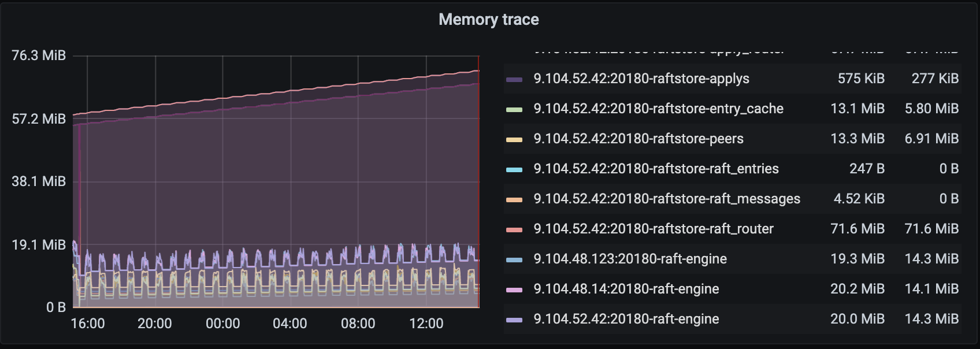Change color of raftstore-entry_cache series swatch

pyautogui.click(x=514, y=109)
